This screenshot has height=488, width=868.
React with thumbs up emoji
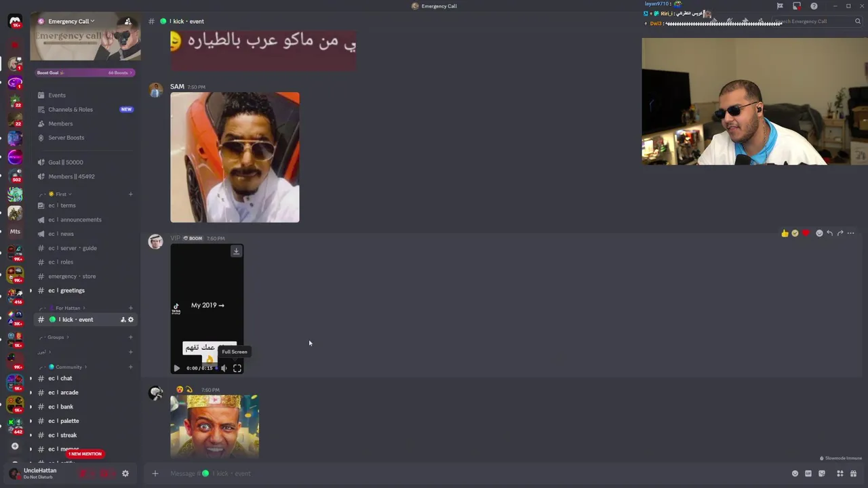[785, 233]
